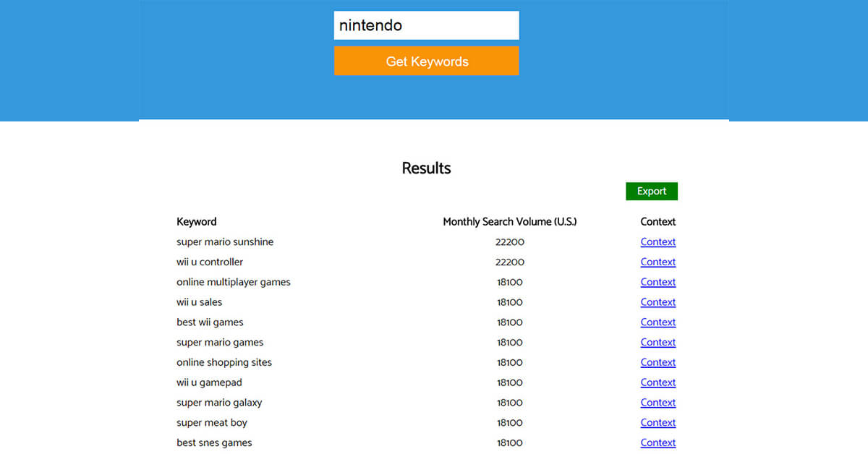Click volume 18100 for super mario games

tap(510, 343)
